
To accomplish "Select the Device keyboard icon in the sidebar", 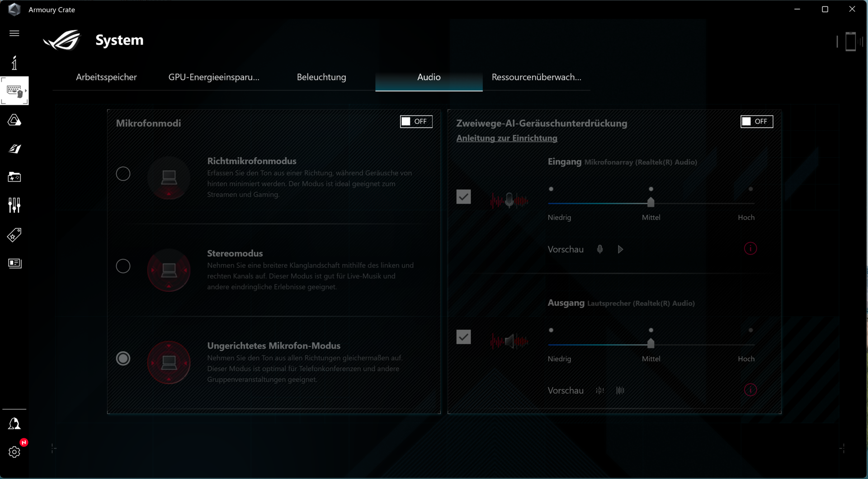I will 14,91.
